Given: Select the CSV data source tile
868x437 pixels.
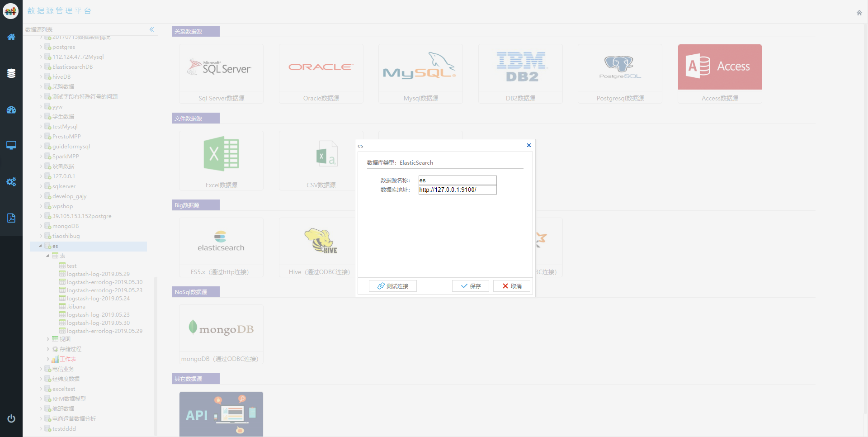Looking at the screenshot, I should (x=317, y=161).
